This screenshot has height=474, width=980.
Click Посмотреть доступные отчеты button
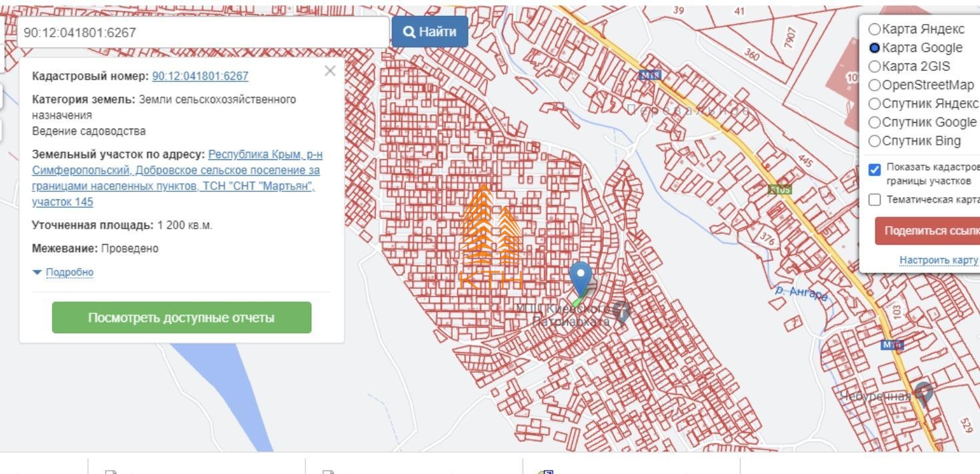coord(181,317)
